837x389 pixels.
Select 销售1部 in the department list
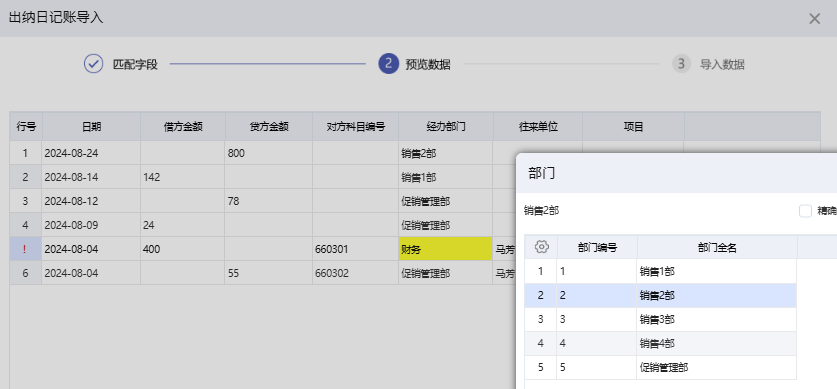click(660, 272)
